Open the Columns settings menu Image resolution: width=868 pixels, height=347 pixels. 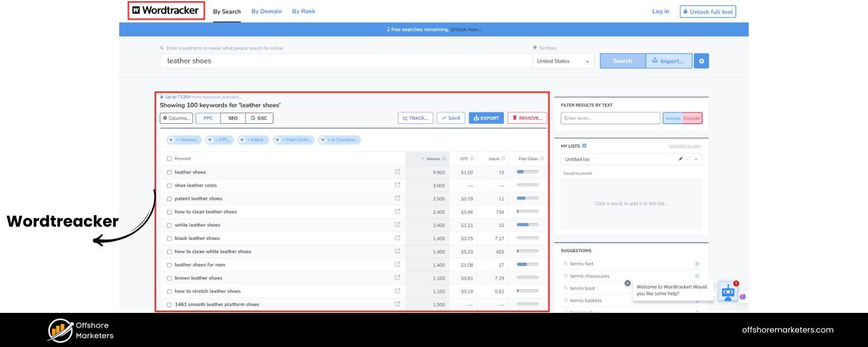[x=176, y=117]
